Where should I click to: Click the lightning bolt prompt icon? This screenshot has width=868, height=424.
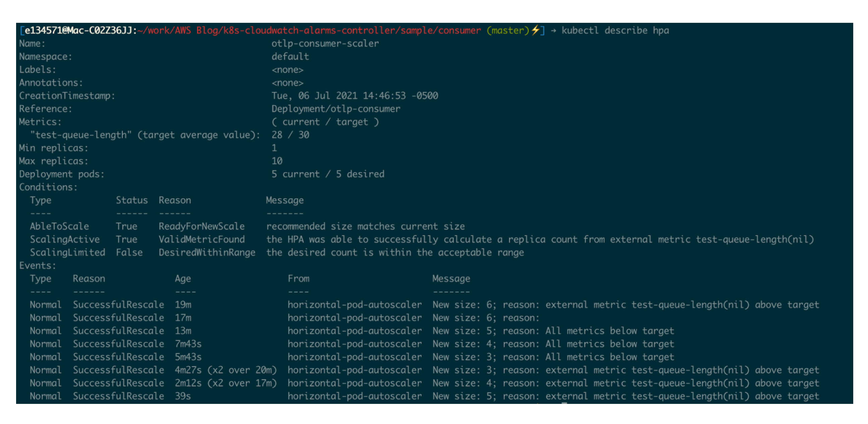(x=535, y=30)
